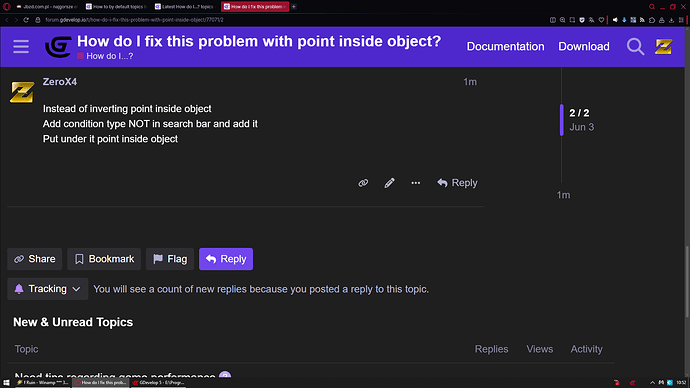
Task: Focus the browser address bar
Action: [x=290, y=20]
